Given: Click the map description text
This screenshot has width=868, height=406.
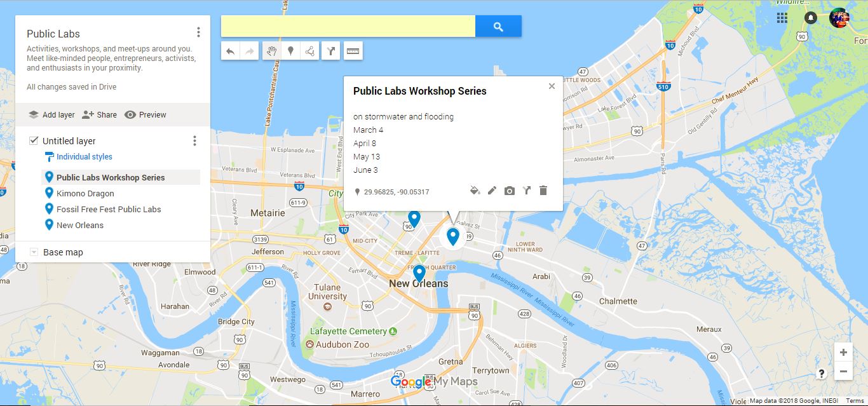Looking at the screenshot, I should (111, 58).
